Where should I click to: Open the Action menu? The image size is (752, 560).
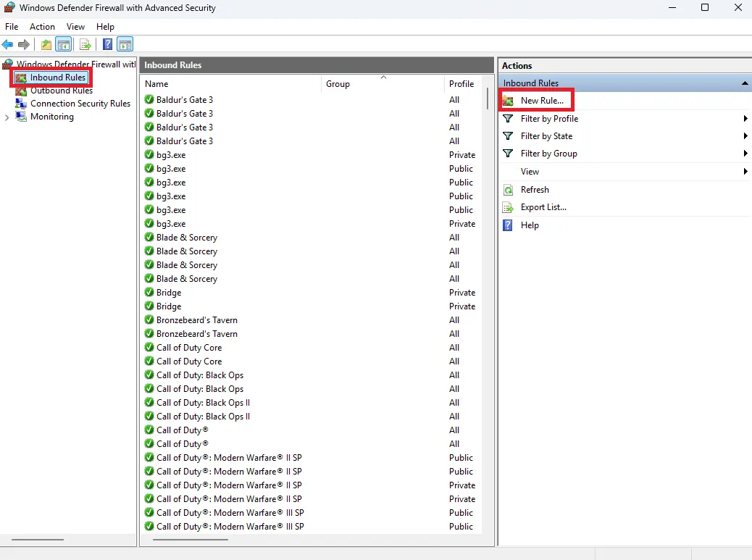(x=42, y=27)
